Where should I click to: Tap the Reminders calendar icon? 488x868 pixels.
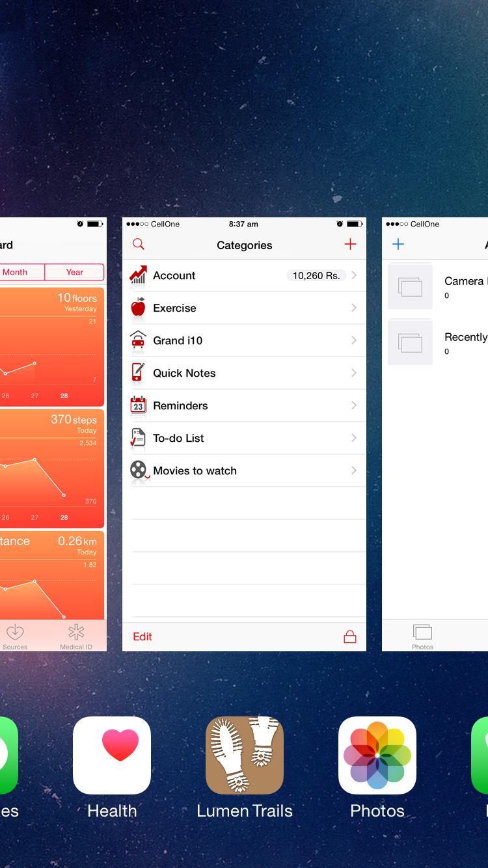point(138,405)
